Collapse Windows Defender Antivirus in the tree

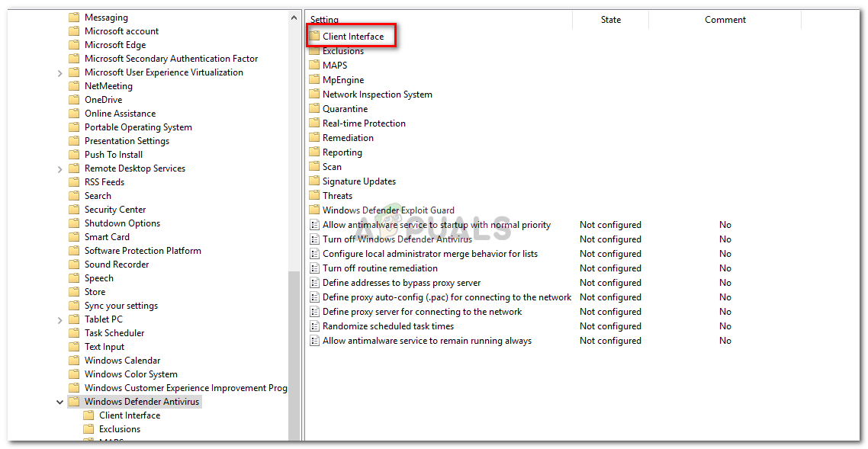click(59, 401)
